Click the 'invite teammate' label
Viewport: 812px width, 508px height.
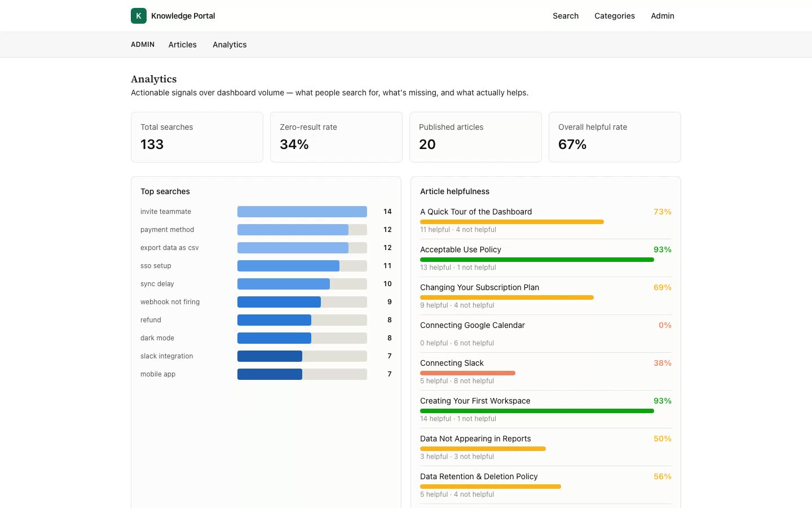coord(166,212)
